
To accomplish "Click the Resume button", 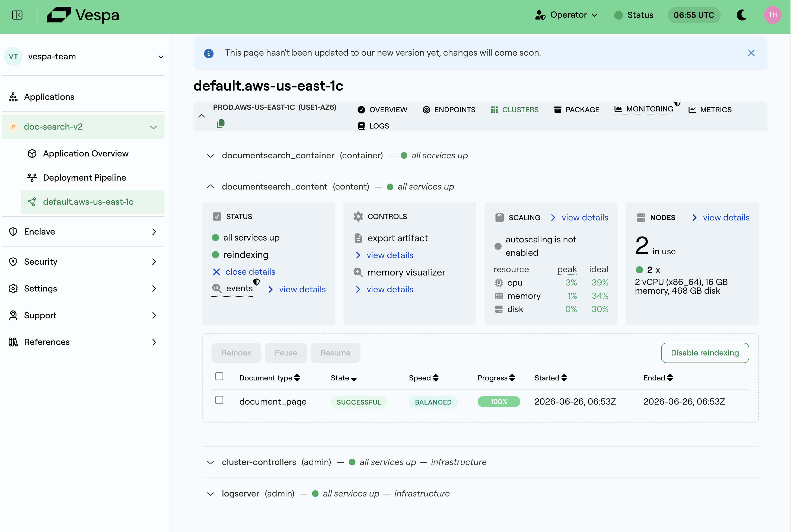I will [335, 353].
